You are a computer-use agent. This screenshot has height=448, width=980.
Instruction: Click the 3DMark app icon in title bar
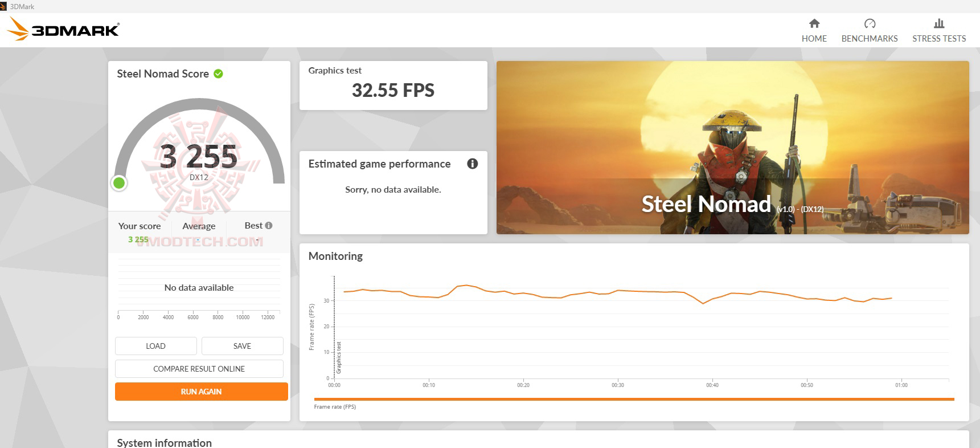tap(5, 6)
